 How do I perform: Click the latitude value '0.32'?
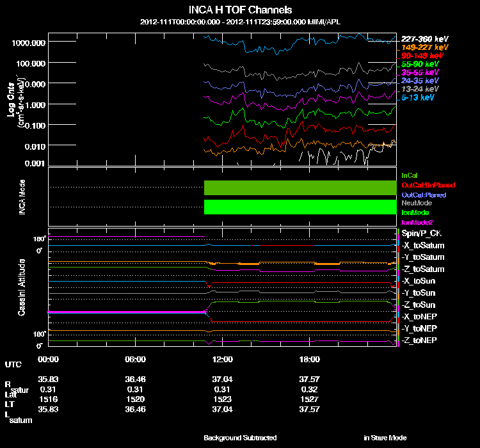(x=309, y=389)
